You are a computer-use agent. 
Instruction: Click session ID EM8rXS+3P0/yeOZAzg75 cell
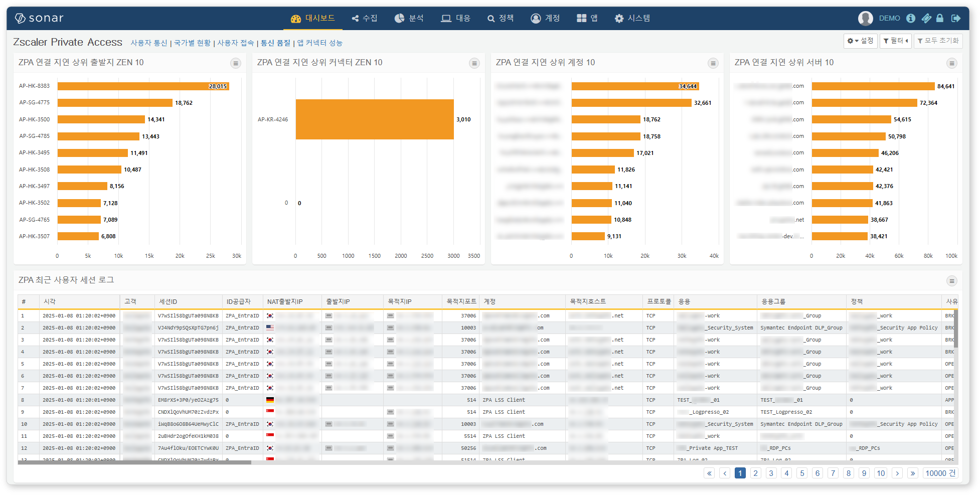(x=188, y=400)
